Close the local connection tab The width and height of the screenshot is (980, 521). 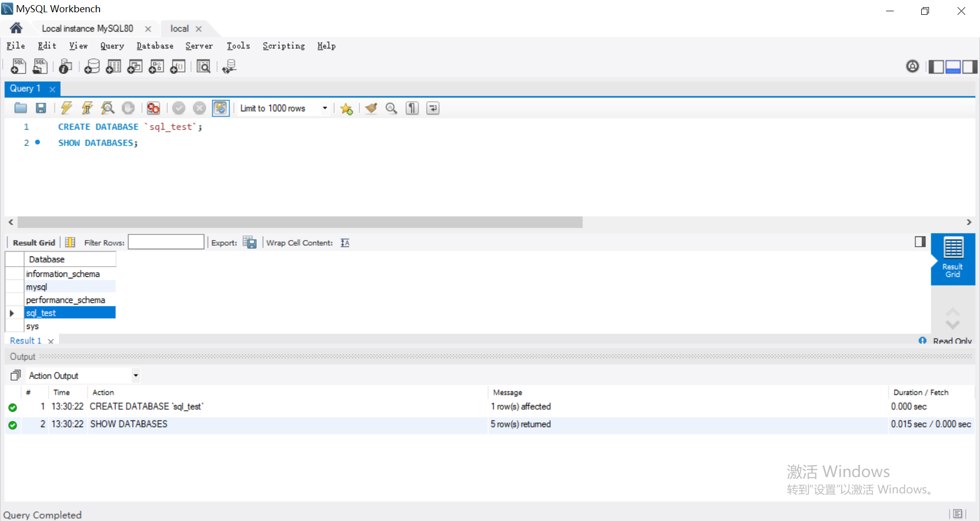(x=199, y=29)
